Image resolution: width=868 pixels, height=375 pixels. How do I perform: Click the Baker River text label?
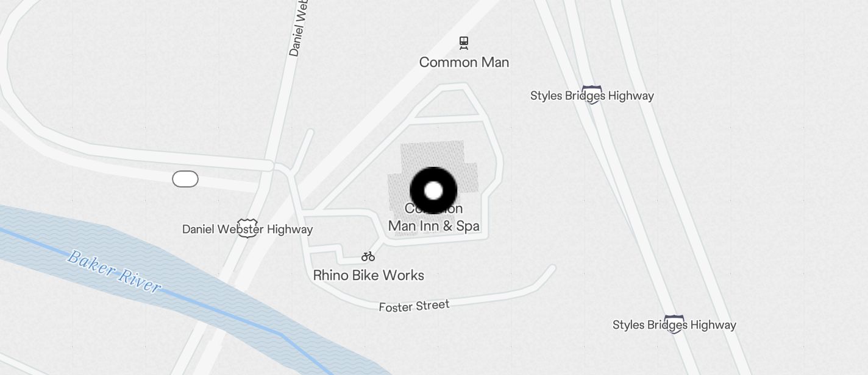click(114, 272)
